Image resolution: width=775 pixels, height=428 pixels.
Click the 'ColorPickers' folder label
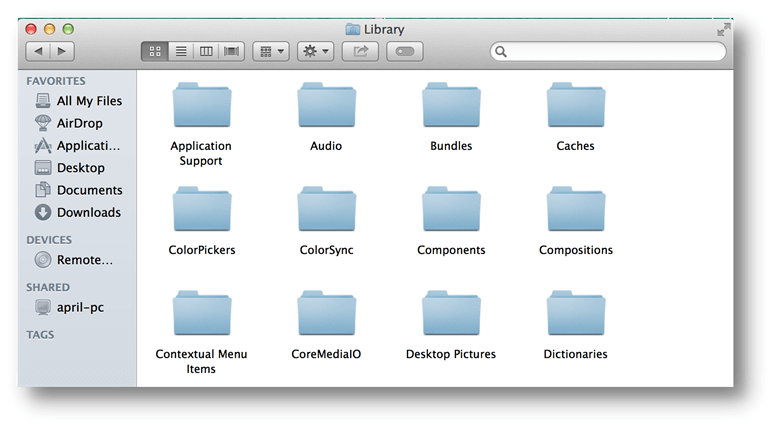point(202,250)
